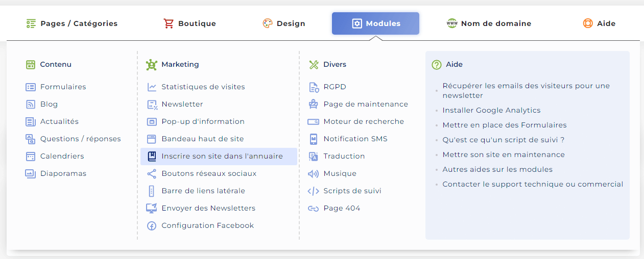Click the Configuration Facebook icon
This screenshot has height=259, width=644.
[x=152, y=226]
